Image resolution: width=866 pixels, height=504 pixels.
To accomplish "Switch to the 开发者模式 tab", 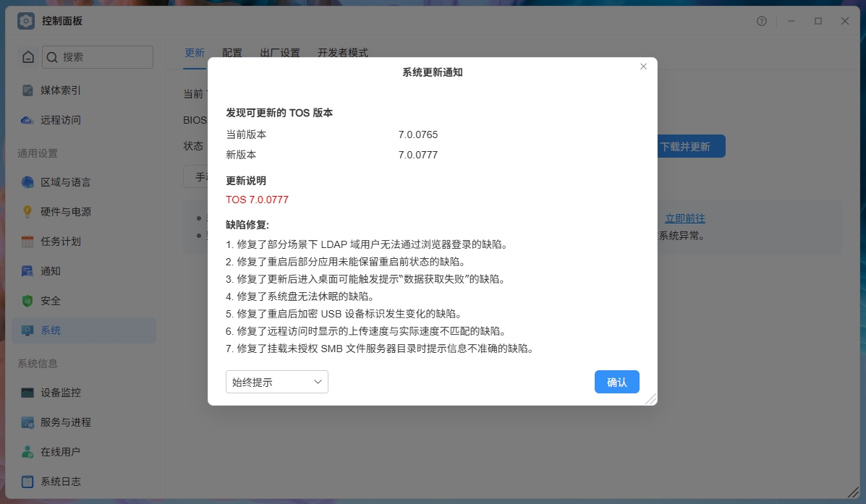I will (343, 53).
